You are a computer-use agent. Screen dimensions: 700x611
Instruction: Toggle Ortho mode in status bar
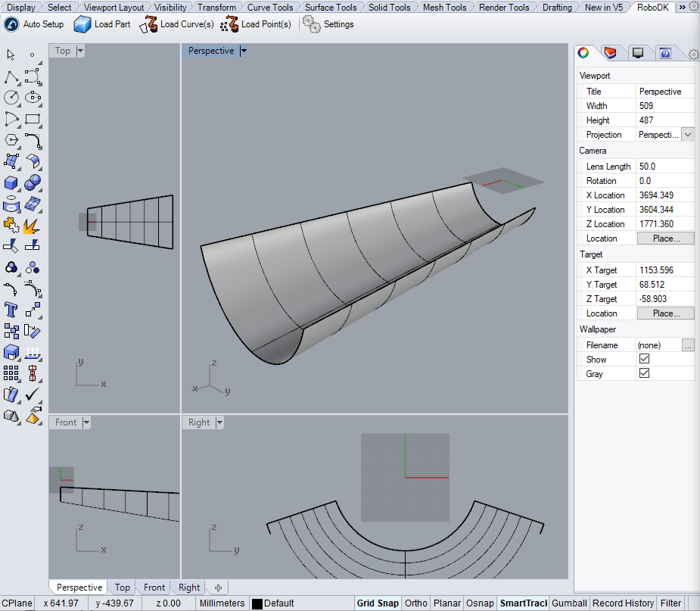pos(415,603)
